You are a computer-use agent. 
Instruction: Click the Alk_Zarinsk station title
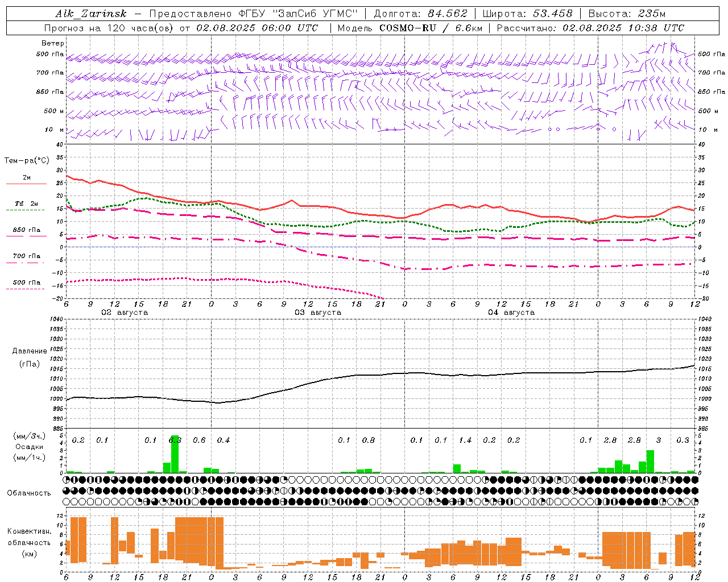[91, 14]
